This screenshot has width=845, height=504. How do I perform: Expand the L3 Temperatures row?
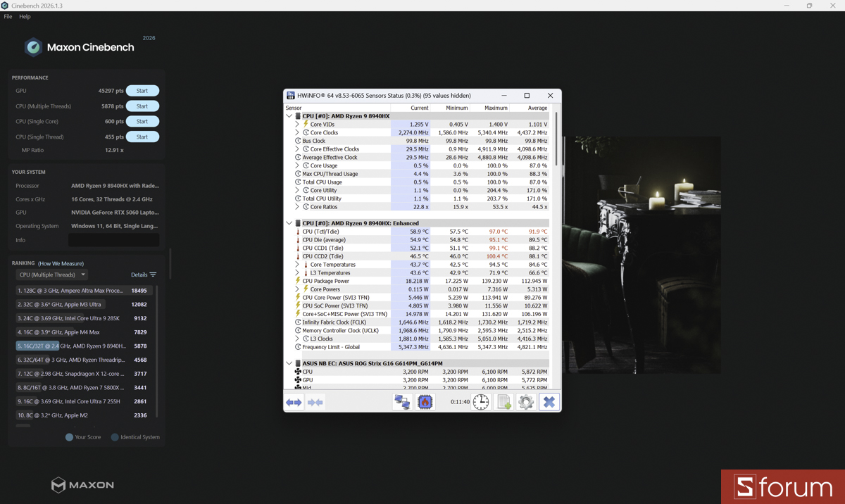(x=297, y=273)
